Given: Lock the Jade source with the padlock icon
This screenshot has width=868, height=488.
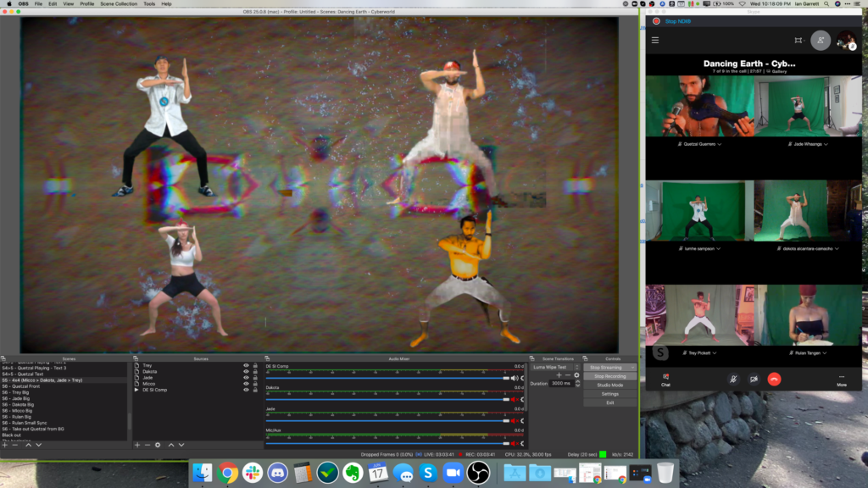Looking at the screenshot, I should click(x=254, y=378).
